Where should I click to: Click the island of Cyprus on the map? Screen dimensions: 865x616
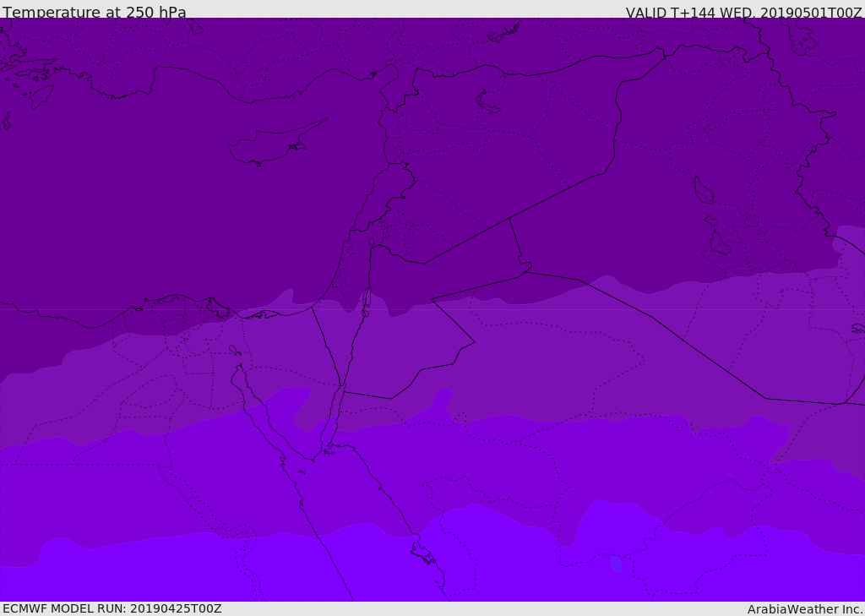pos(277,143)
